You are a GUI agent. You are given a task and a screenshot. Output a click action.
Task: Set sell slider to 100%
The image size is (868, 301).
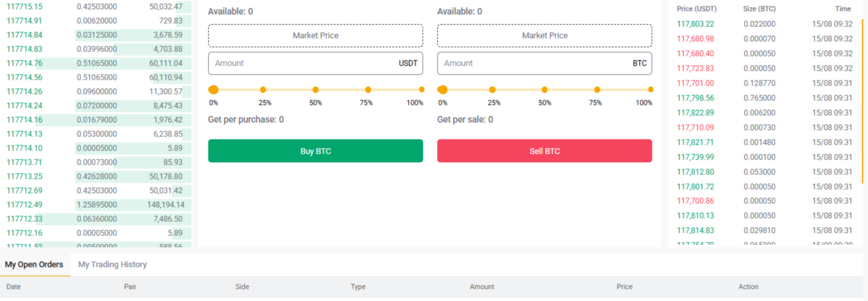click(x=651, y=90)
